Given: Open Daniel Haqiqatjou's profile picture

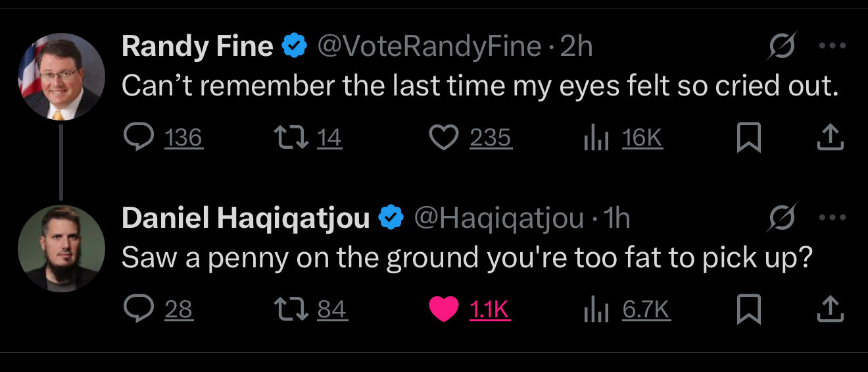Looking at the screenshot, I should coord(61,248).
